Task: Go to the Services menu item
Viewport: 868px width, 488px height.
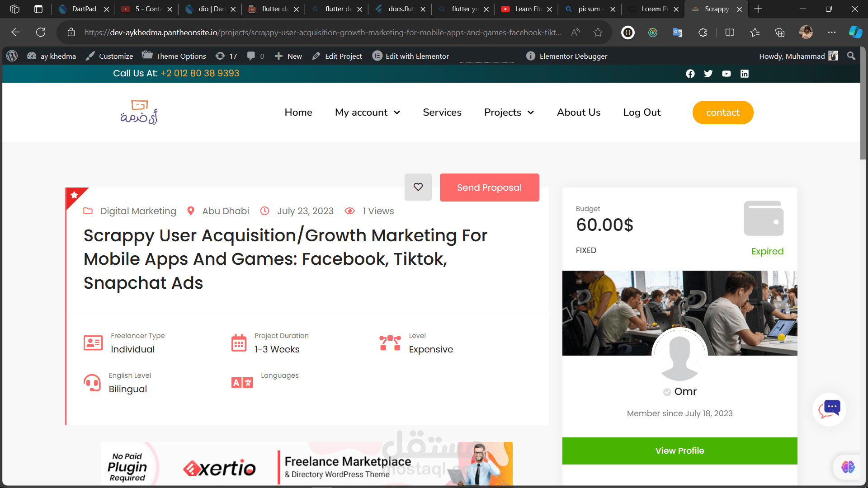Action: click(x=442, y=113)
